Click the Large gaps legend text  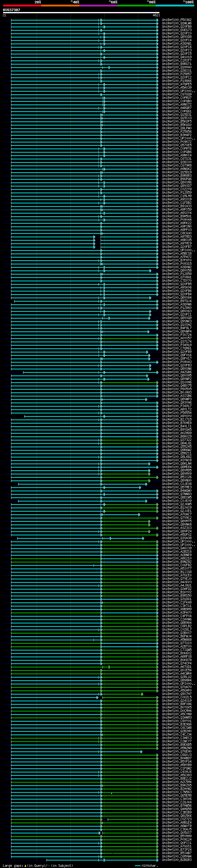coord(38,866)
